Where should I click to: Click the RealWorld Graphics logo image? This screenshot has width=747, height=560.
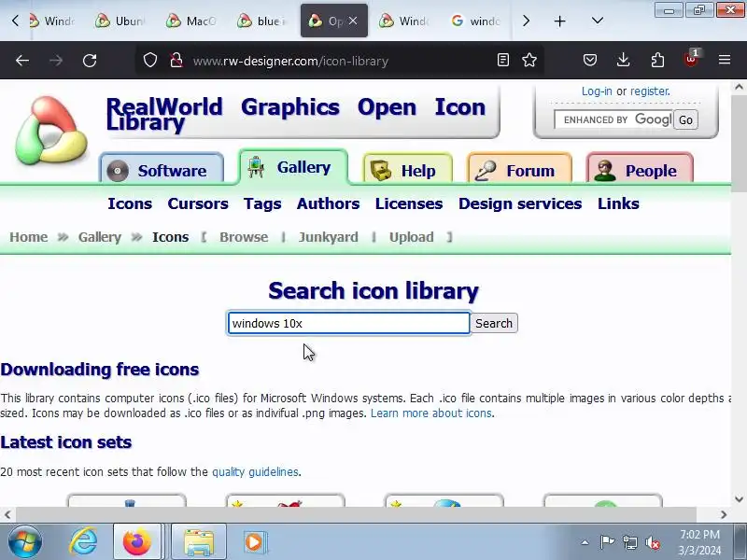[51, 131]
